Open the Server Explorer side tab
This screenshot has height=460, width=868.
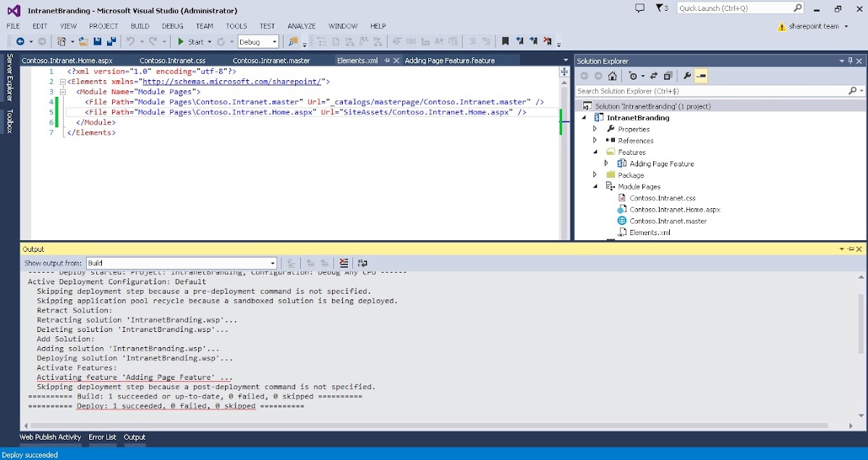click(9, 77)
